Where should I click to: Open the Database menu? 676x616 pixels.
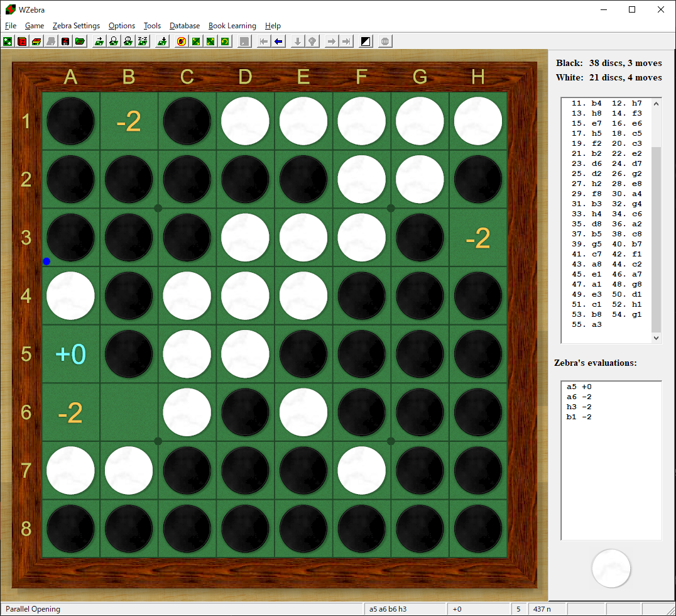pos(185,26)
